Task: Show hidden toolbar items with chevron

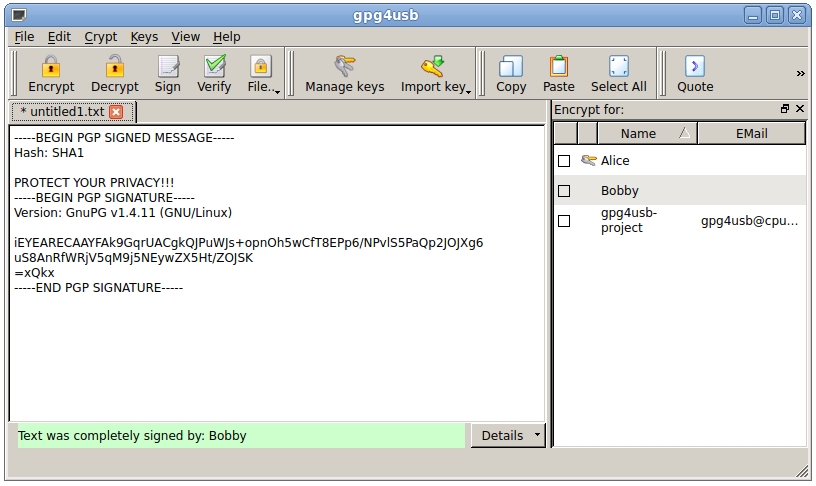Action: 800,73
